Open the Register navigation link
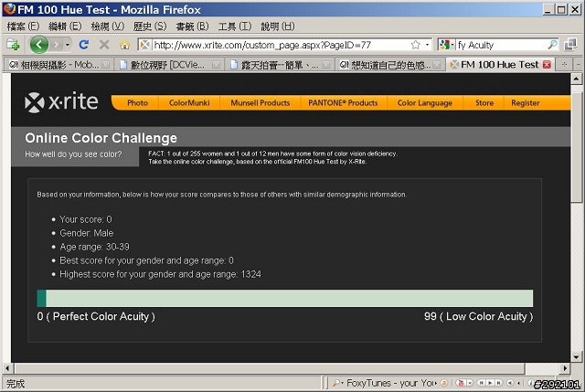This screenshot has width=585, height=392. click(x=526, y=103)
